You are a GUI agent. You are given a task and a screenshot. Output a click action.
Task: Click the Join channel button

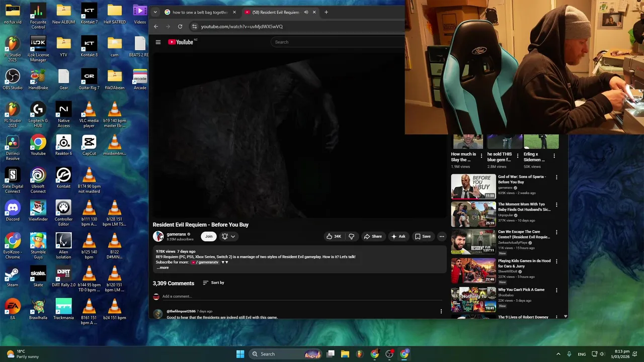[x=209, y=236]
